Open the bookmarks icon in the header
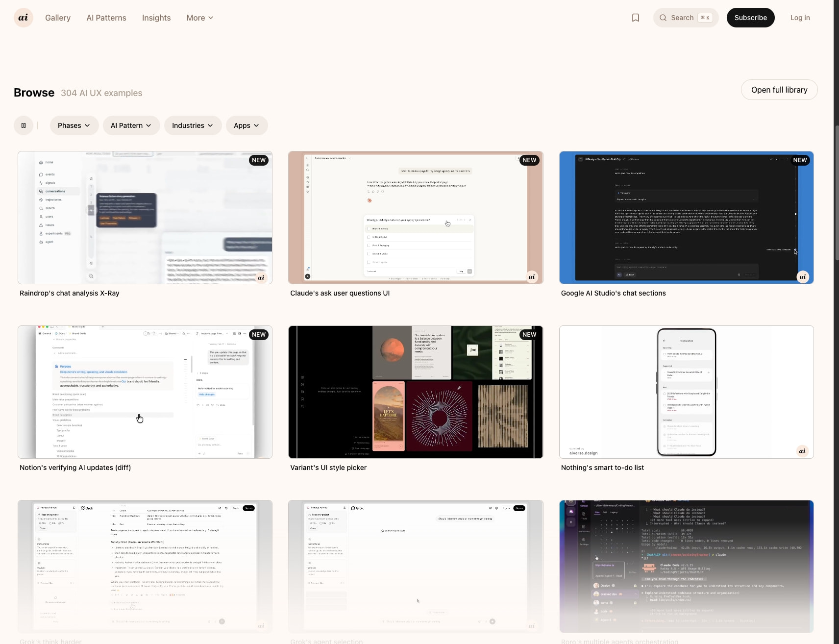 tap(636, 18)
